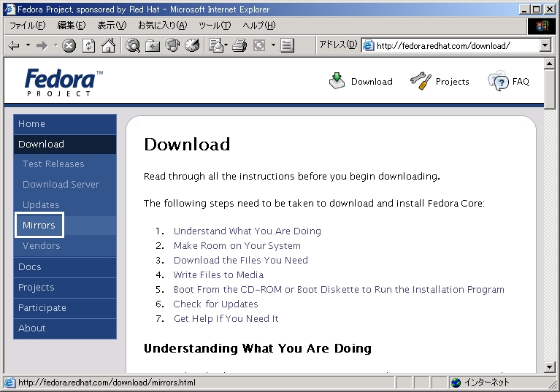Screen dimensions: 560x392
Task: Follow Write Files to Media link
Action: tap(218, 275)
